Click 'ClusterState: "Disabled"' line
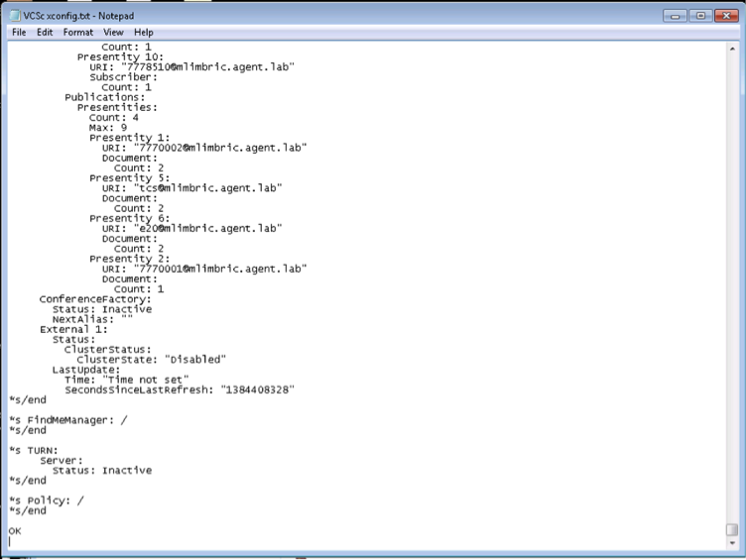Screen dimensions: 746x560 click(152, 360)
